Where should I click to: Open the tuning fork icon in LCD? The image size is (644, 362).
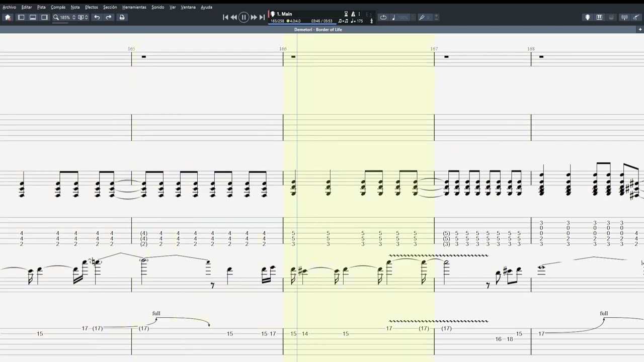(x=372, y=21)
